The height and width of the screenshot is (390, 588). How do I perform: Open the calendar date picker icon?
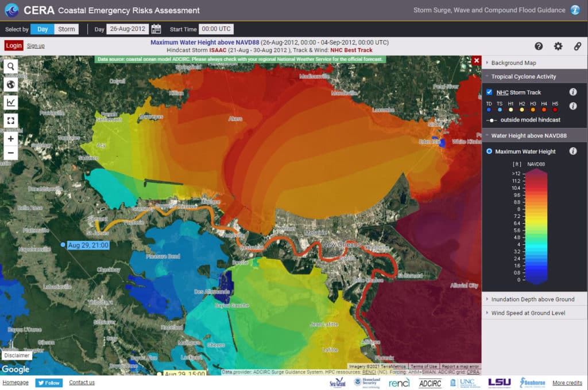coord(156,29)
